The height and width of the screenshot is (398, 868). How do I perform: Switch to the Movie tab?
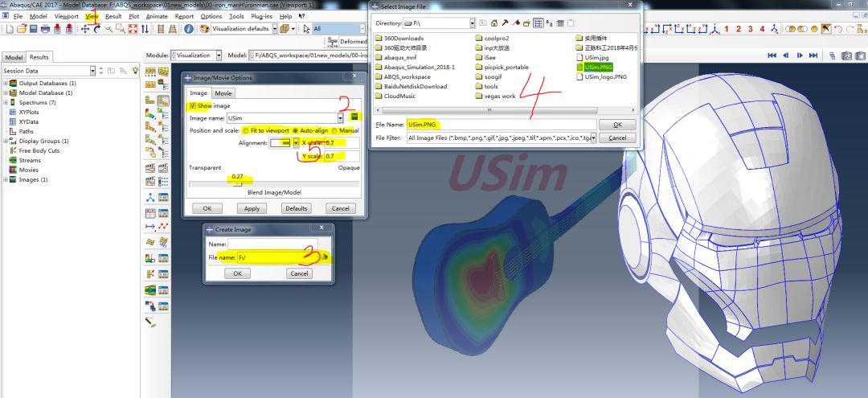coord(223,93)
